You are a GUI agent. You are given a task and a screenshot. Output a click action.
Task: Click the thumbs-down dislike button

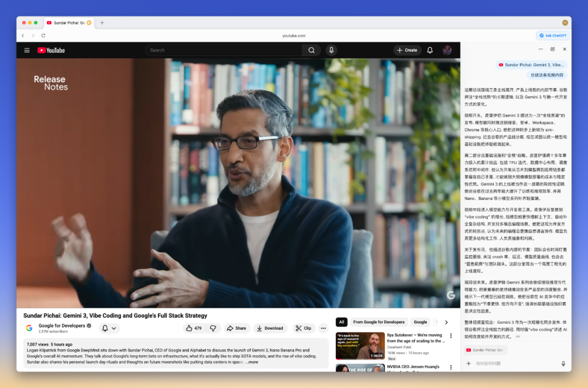click(x=213, y=328)
